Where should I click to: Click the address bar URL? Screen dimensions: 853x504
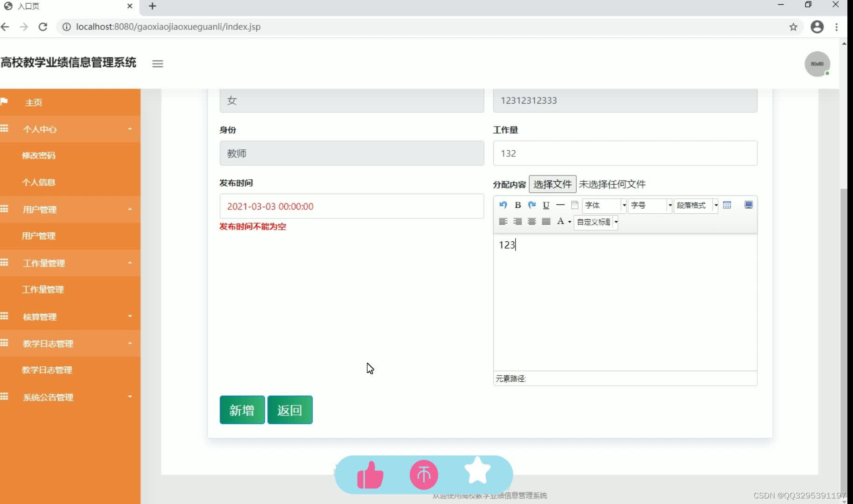coord(168,27)
